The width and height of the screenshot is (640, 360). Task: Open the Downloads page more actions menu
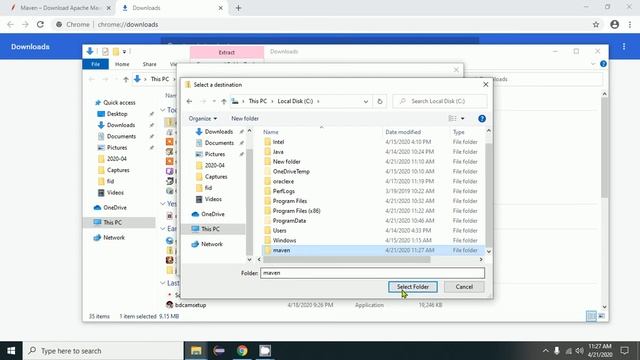(x=624, y=47)
